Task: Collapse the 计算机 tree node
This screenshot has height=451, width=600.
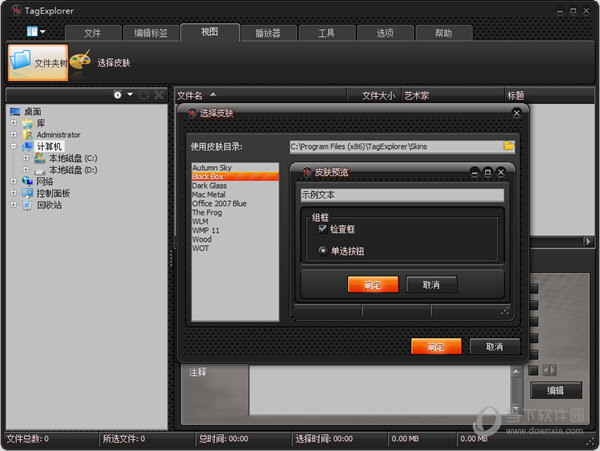Action: (x=13, y=146)
